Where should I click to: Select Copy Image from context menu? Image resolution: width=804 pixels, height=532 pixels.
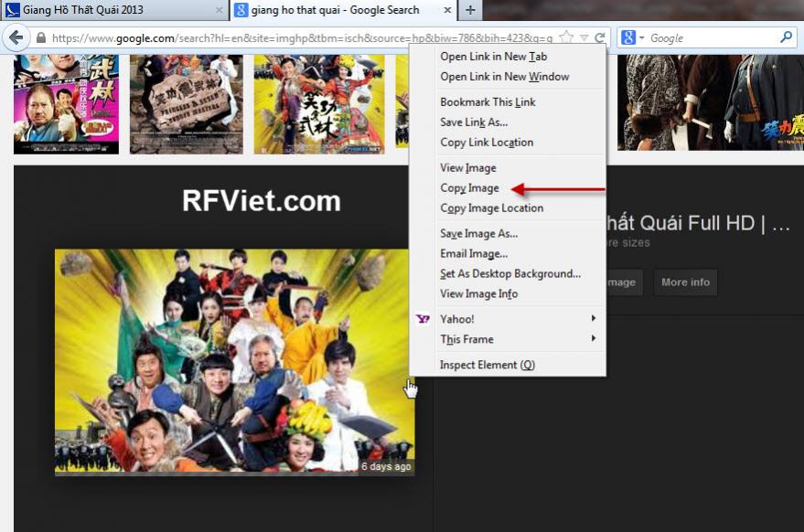(x=469, y=188)
